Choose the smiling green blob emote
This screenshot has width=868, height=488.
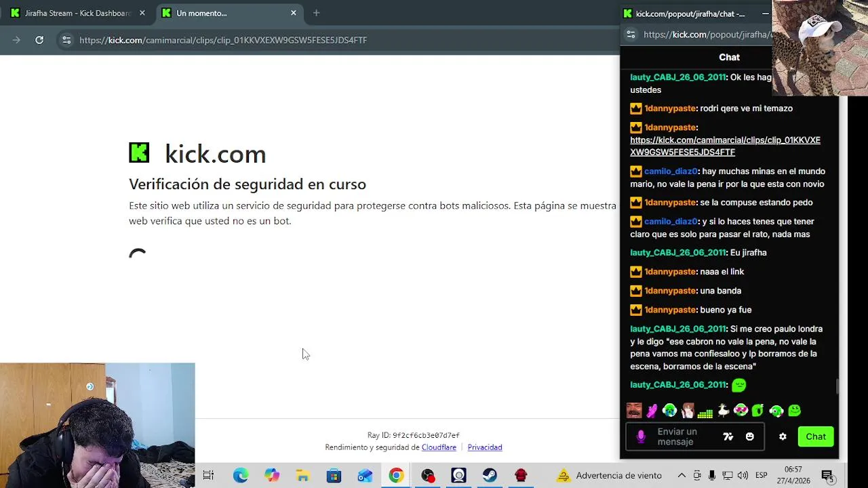point(794,411)
